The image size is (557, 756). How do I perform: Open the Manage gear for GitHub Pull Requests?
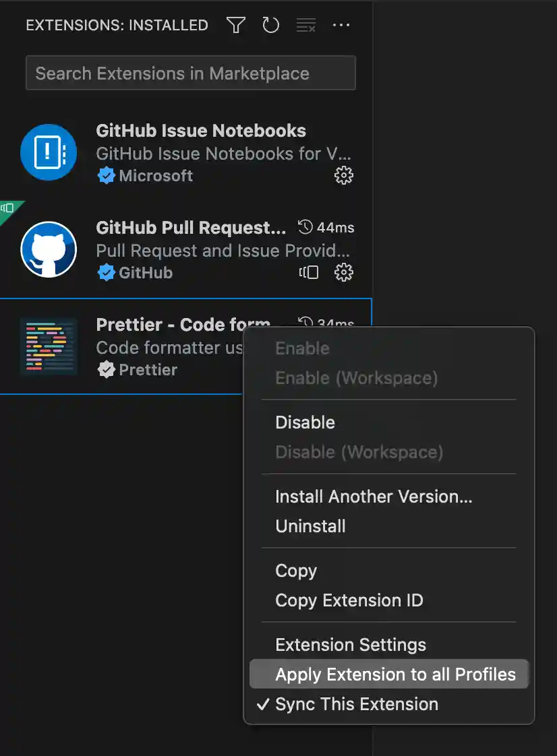tap(343, 272)
